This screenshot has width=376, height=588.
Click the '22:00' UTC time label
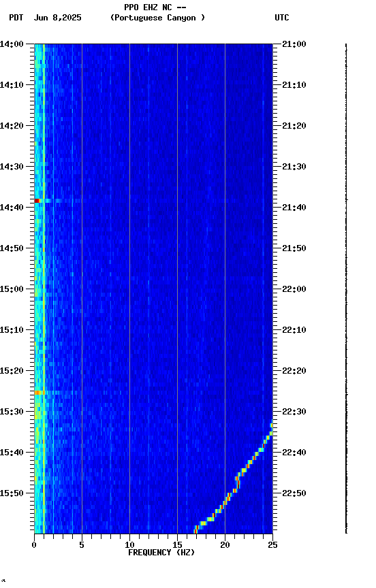(294, 289)
